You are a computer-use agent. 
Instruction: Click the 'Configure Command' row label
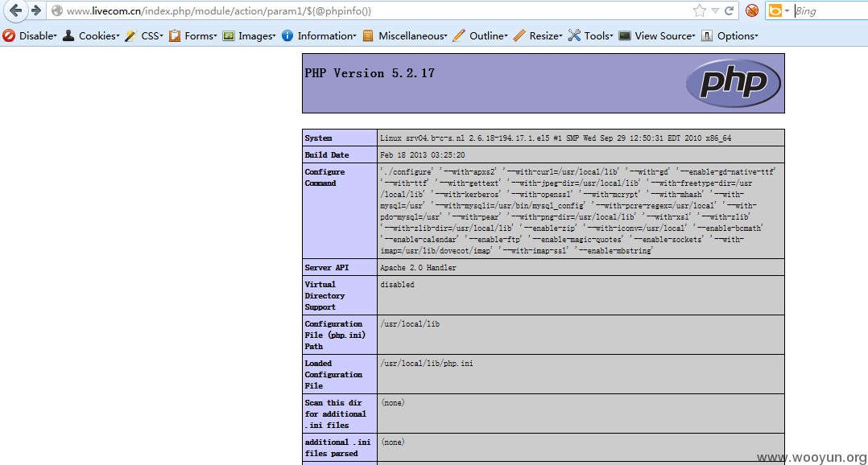click(x=324, y=178)
